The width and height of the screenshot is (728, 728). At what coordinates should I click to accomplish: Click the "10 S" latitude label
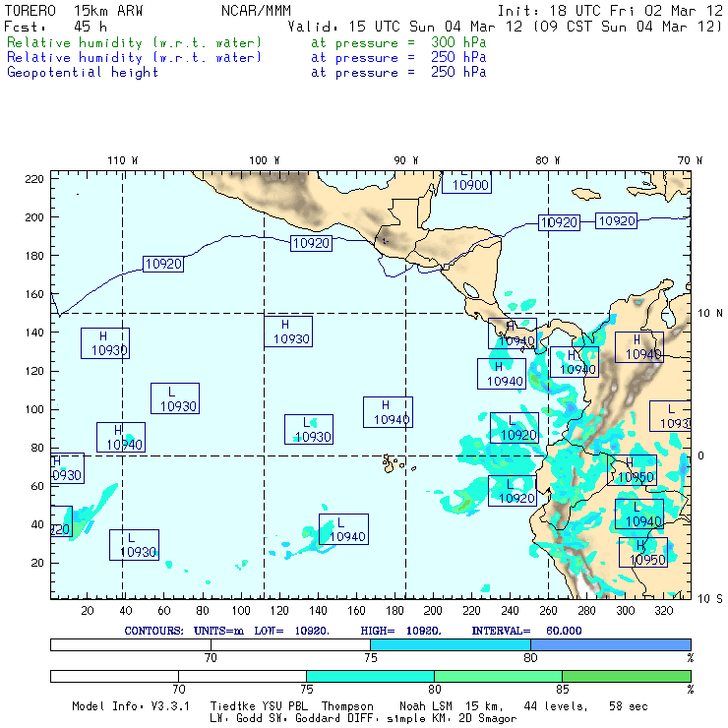pyautogui.click(x=710, y=599)
